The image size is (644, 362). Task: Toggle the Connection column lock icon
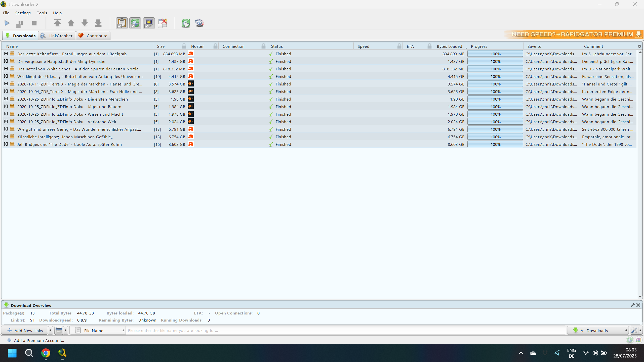pos(263,46)
